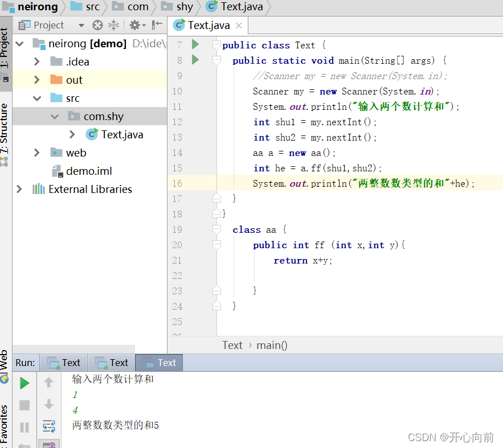Click the shy breadcrumb in navigation bar

point(177,7)
